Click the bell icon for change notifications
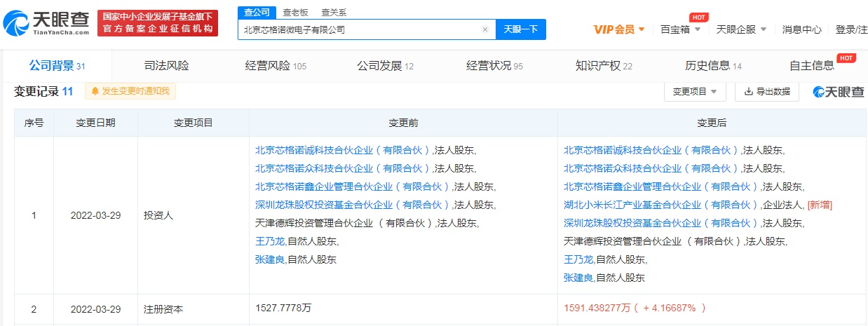Image resolution: width=868 pixels, height=326 pixels. 95,91
